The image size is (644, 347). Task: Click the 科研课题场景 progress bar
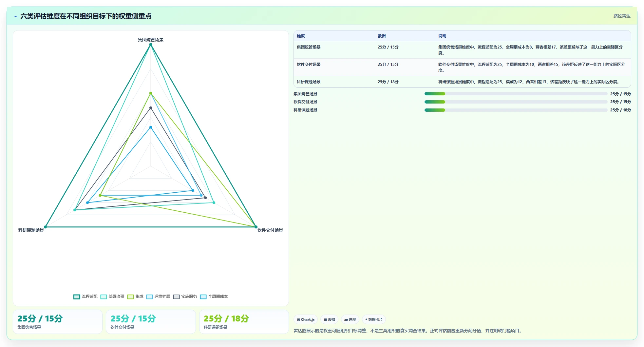pos(516,110)
